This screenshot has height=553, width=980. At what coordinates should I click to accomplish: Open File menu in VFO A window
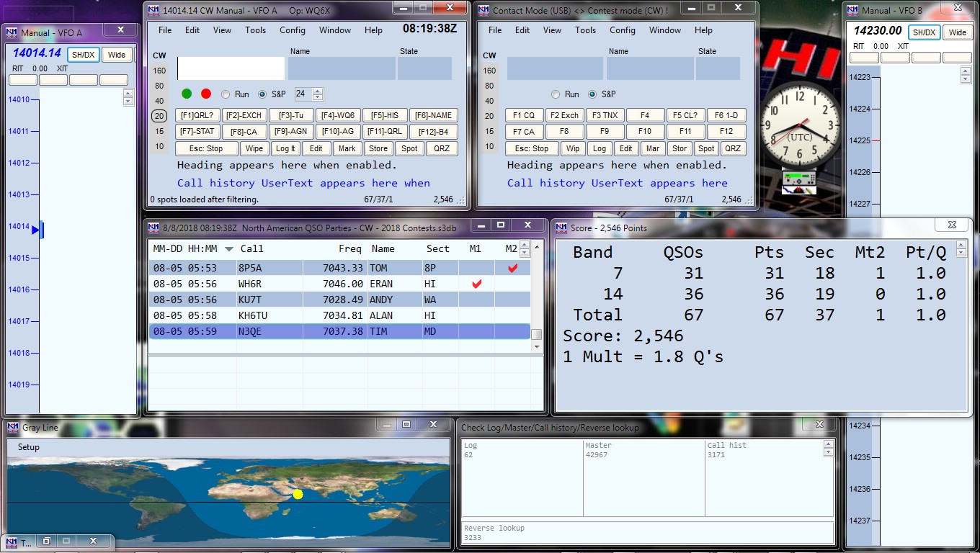[165, 30]
